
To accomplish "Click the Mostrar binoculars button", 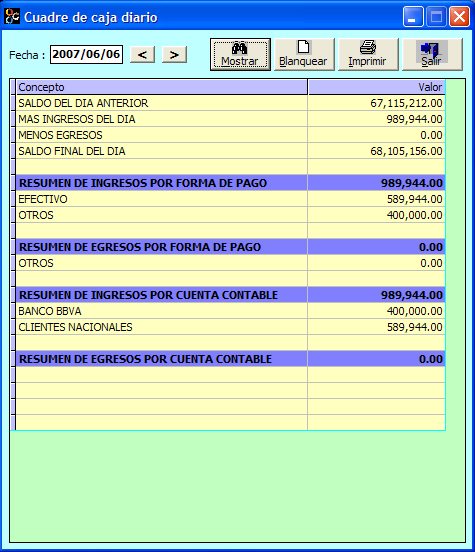I will click(x=240, y=55).
